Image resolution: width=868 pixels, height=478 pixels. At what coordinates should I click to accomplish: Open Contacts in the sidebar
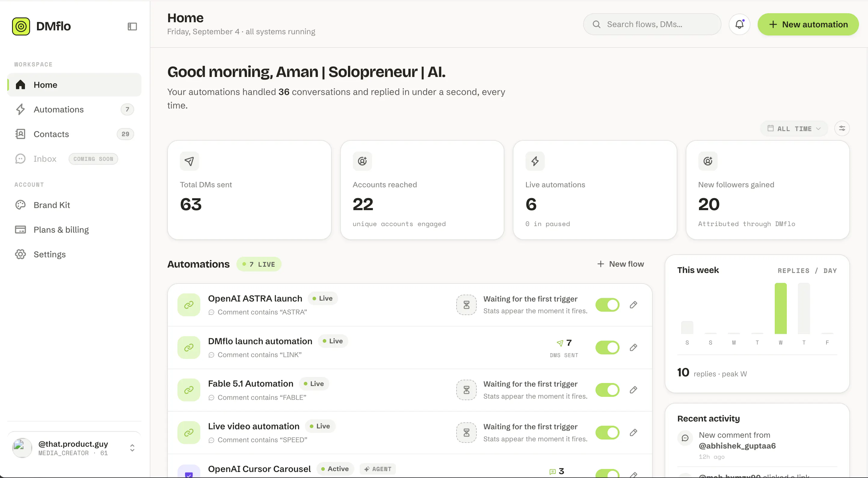point(74,134)
